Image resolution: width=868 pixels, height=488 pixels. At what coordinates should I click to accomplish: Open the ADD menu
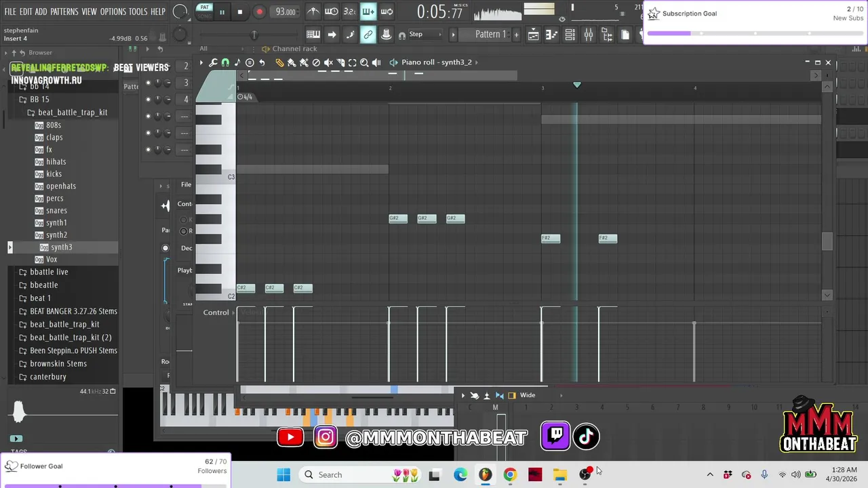[41, 12]
